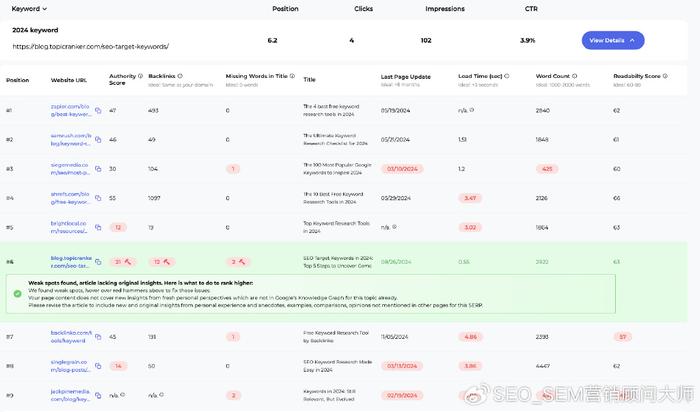Collapse the View Details panel
700x412 pixels.
(x=612, y=40)
